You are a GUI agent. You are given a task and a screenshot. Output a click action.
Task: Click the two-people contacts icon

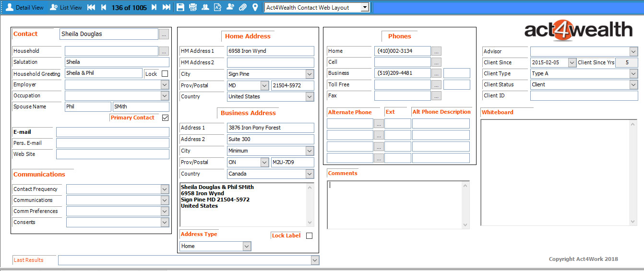click(205, 7)
